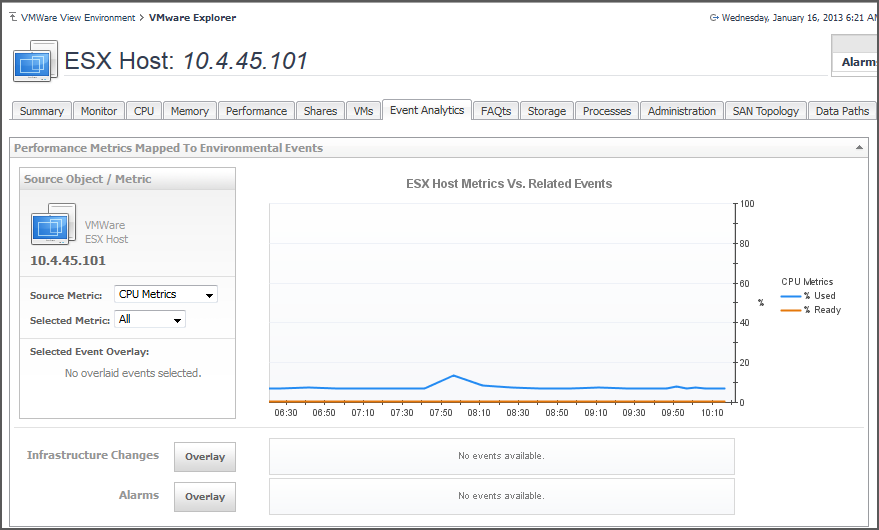Image resolution: width=879 pixels, height=530 pixels.
Task: Open the SAN Topology tab
Action: click(766, 111)
